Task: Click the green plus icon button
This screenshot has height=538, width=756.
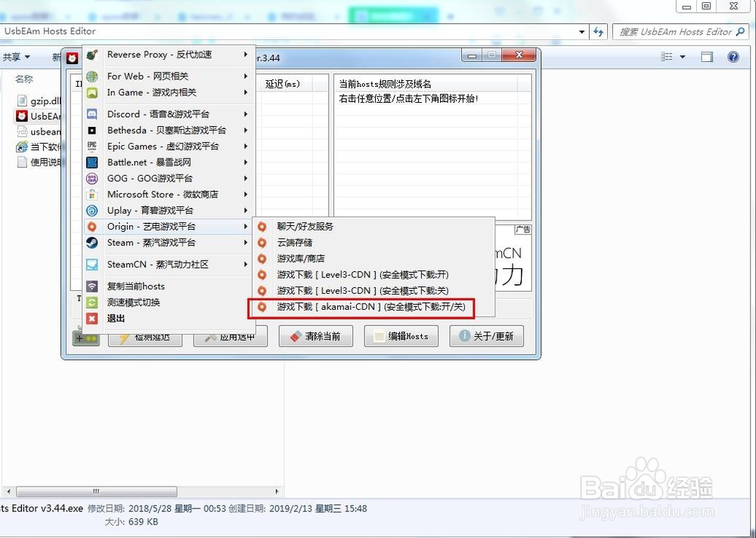Action: click(86, 339)
